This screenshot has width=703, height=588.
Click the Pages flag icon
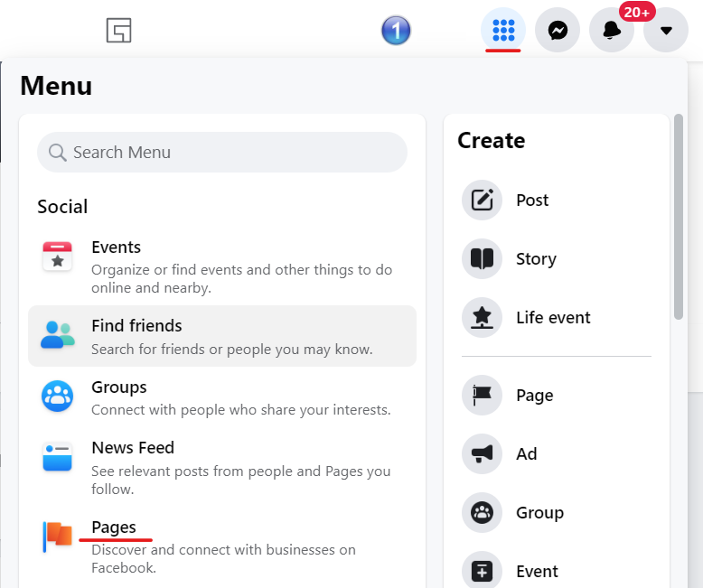click(x=58, y=536)
